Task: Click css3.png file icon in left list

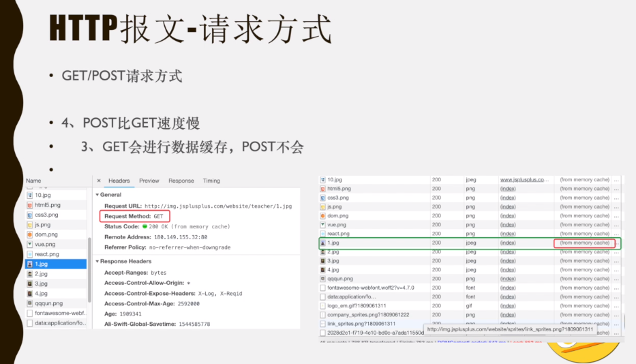Action: pos(29,215)
